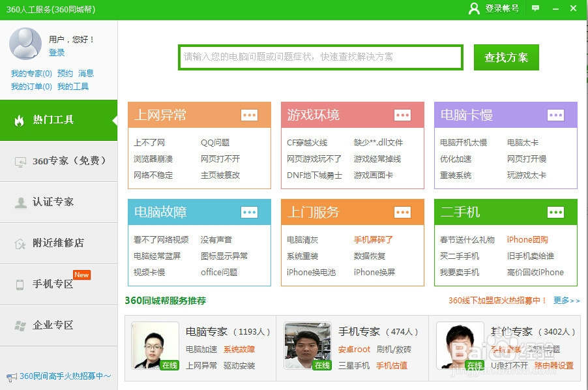Viewport: 588px width, 390px height.
Task: Click the feedback speech-bubble icon in title bar
Action: click(535, 8)
